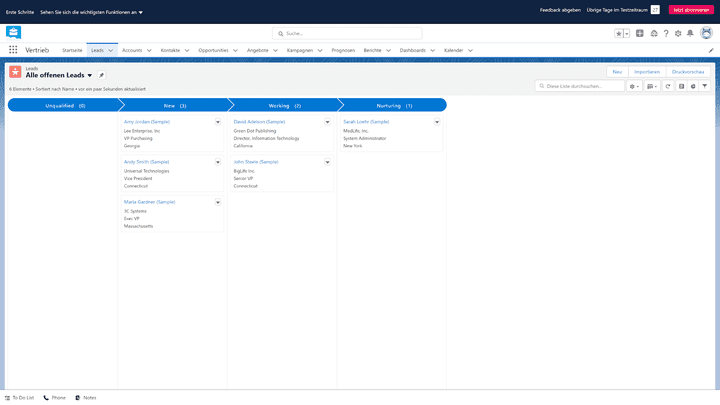Focus the global Suche field

click(x=347, y=34)
